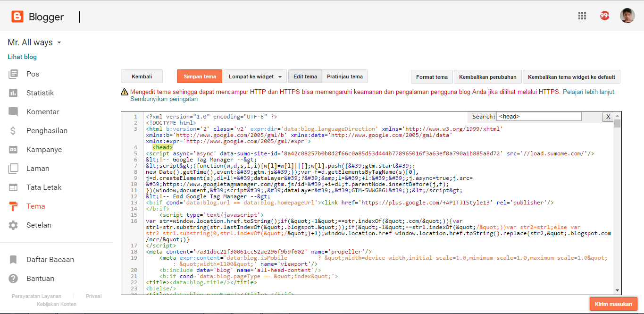Click the Komentar speech bubble icon
Image resolution: width=644 pixels, height=314 pixels.
coord(13,112)
